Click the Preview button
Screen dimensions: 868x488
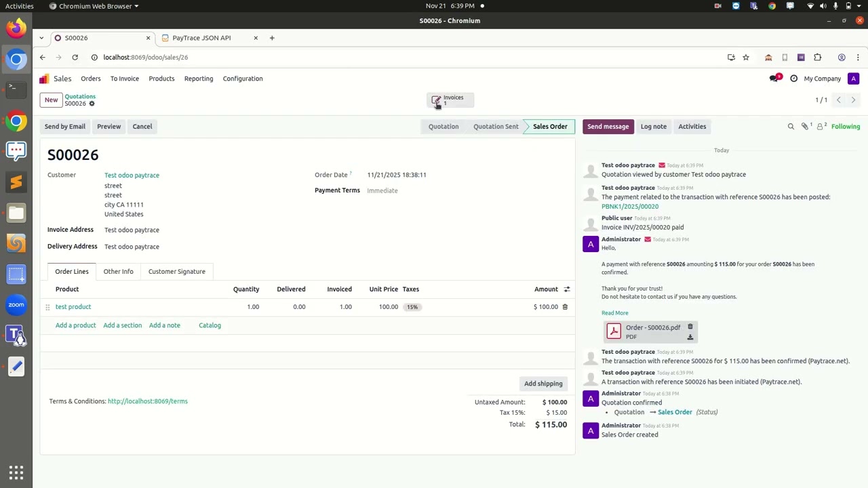pyautogui.click(x=108, y=127)
